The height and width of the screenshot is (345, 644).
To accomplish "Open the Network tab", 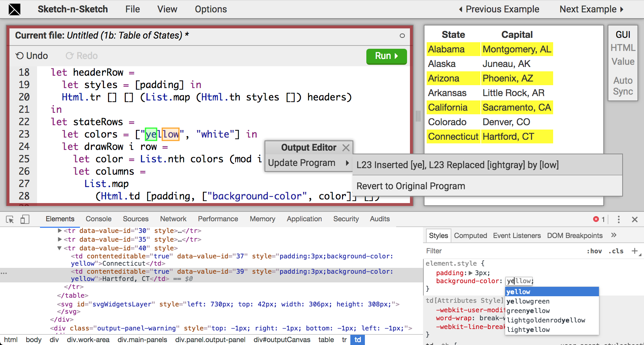I will (x=173, y=219).
